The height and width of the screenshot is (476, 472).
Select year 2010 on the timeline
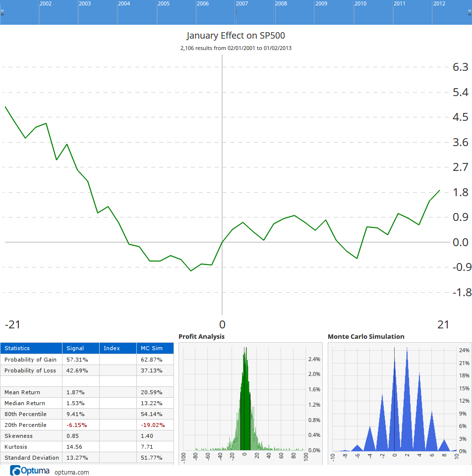[x=360, y=3]
